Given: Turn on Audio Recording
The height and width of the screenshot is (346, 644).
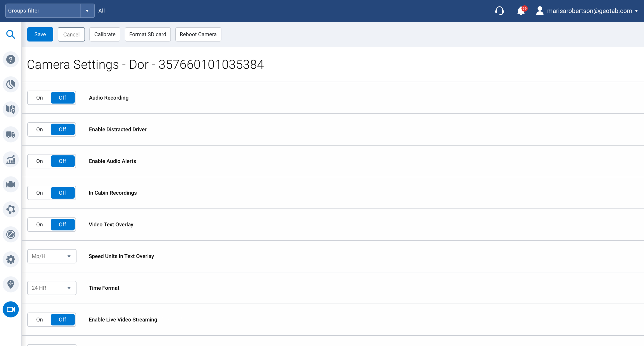Looking at the screenshot, I should pyautogui.click(x=39, y=98).
